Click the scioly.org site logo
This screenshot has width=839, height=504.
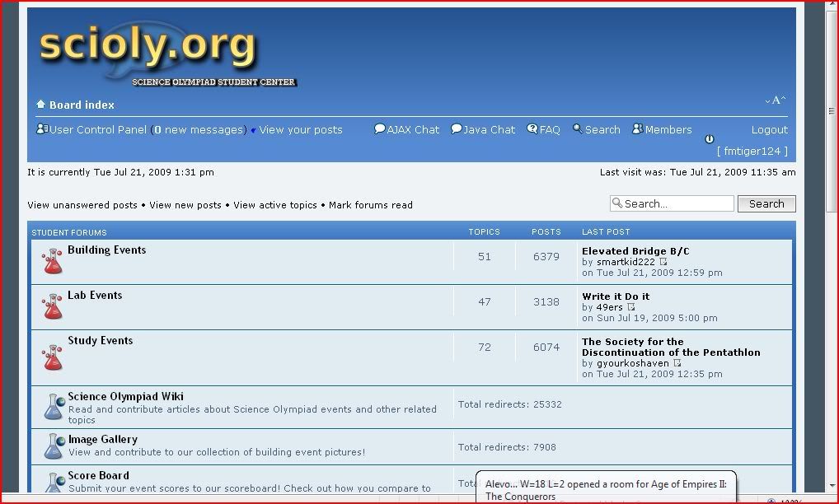167,55
